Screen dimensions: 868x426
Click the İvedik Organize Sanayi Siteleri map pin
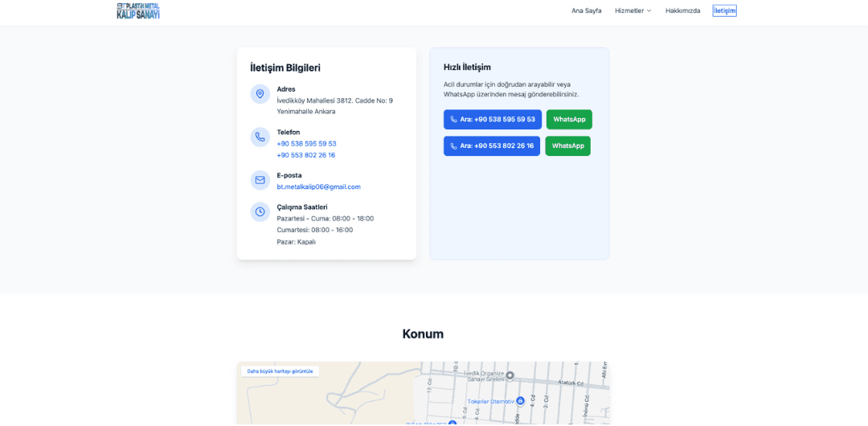[x=510, y=375]
